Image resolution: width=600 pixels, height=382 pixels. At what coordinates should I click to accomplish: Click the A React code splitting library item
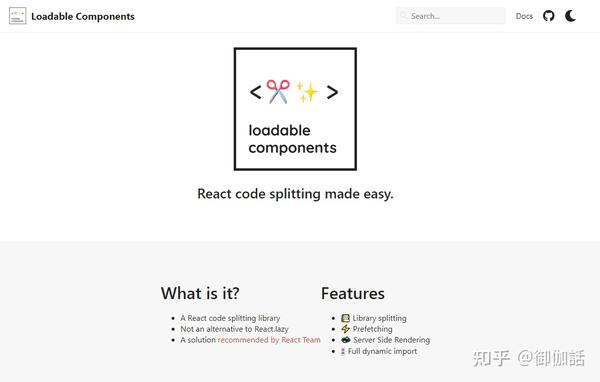coord(230,318)
